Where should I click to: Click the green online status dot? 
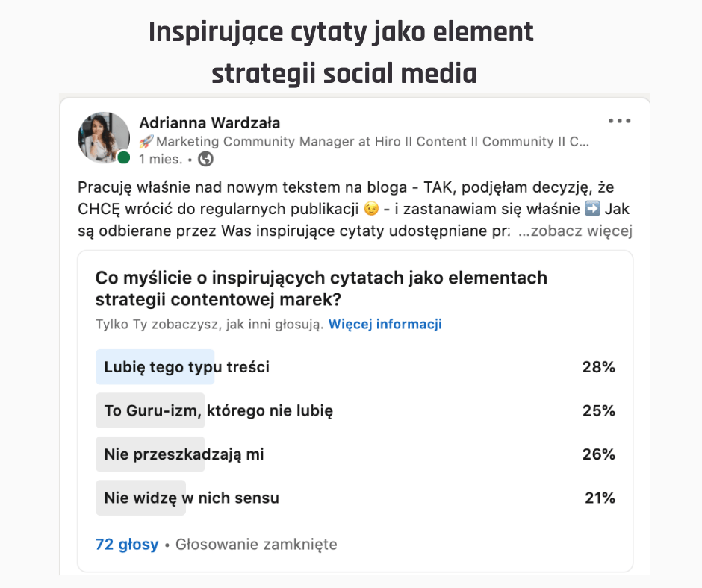[x=124, y=157]
